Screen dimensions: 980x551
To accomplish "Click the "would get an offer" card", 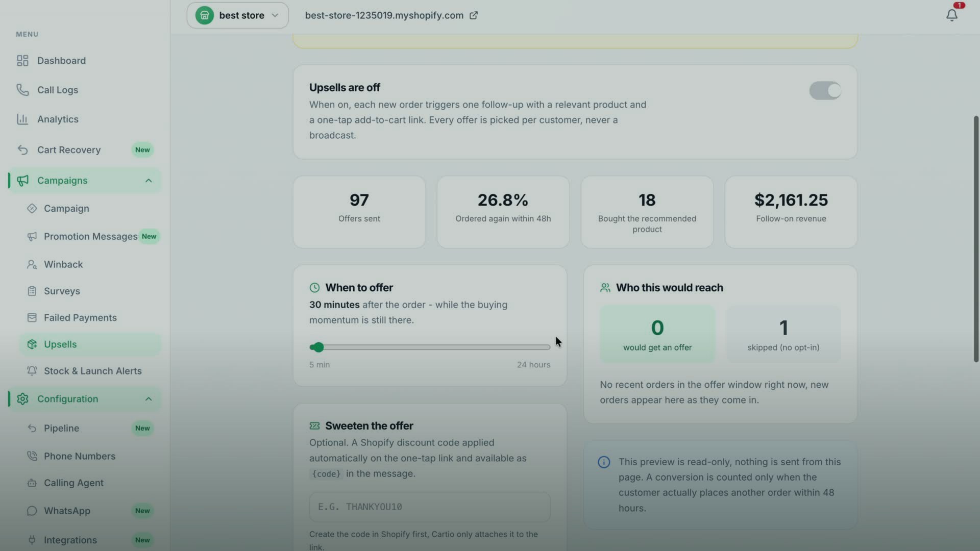I will click(x=657, y=335).
